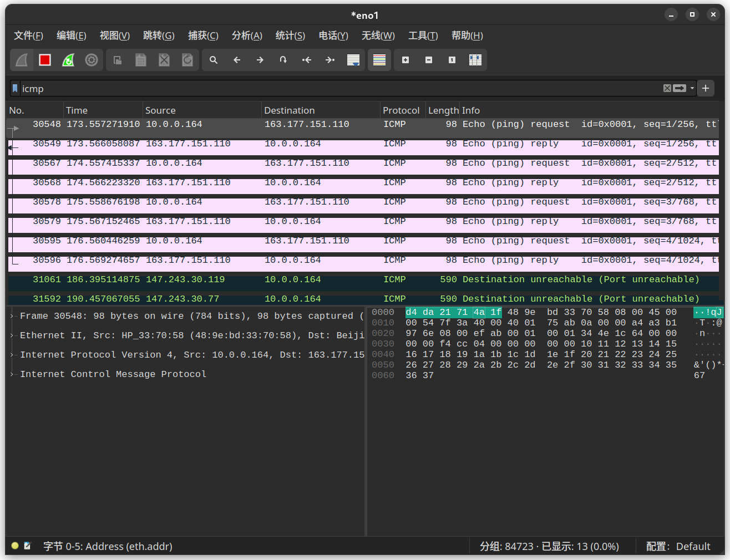This screenshot has width=730, height=560.
Task: Zoom out the packet text
Action: coord(429,60)
